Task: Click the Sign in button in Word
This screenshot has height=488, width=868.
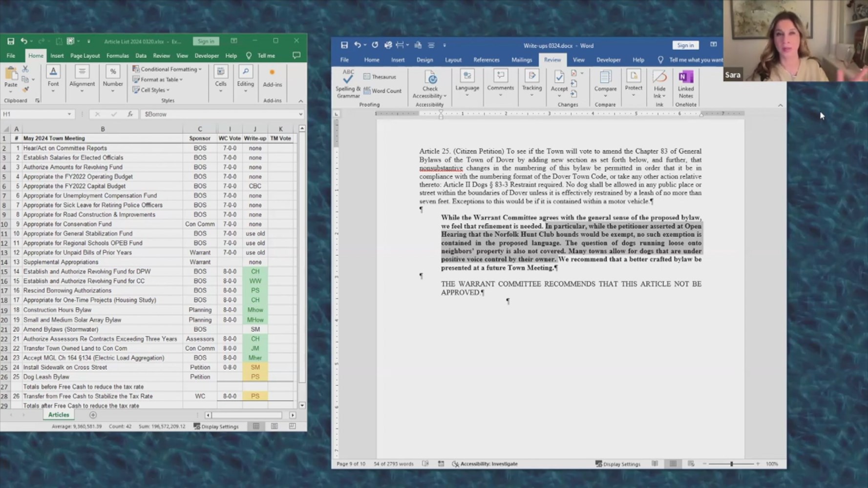Action: 685,45
